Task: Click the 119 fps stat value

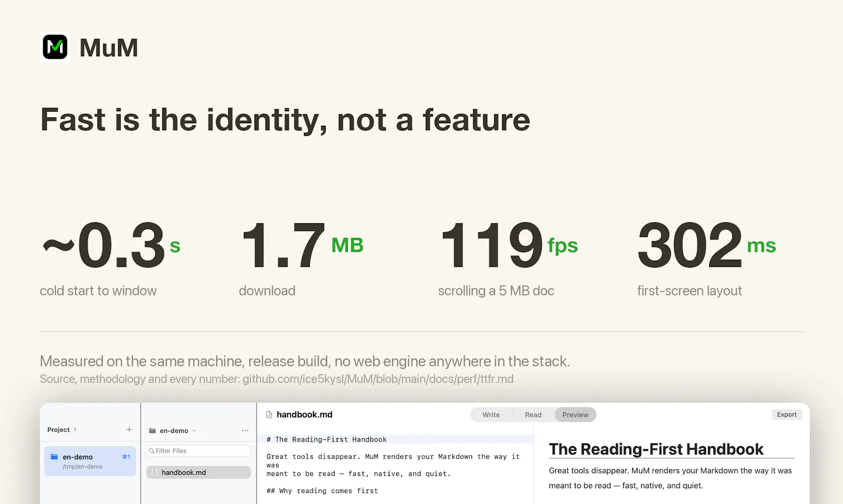Action: 509,245
